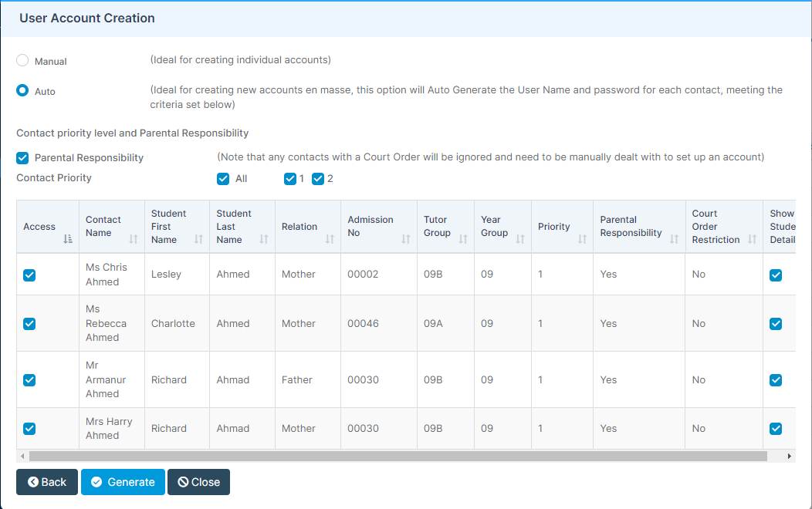
Task: Click the Court Order Restriction header text
Action: coord(716,227)
